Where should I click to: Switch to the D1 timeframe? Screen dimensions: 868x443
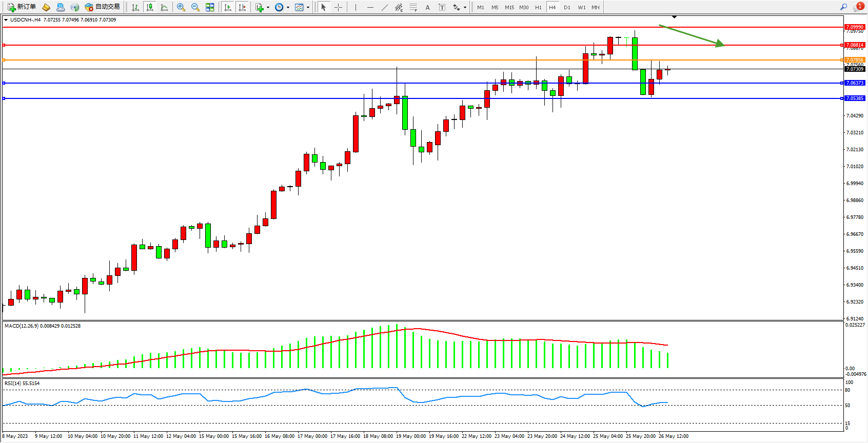(x=567, y=7)
